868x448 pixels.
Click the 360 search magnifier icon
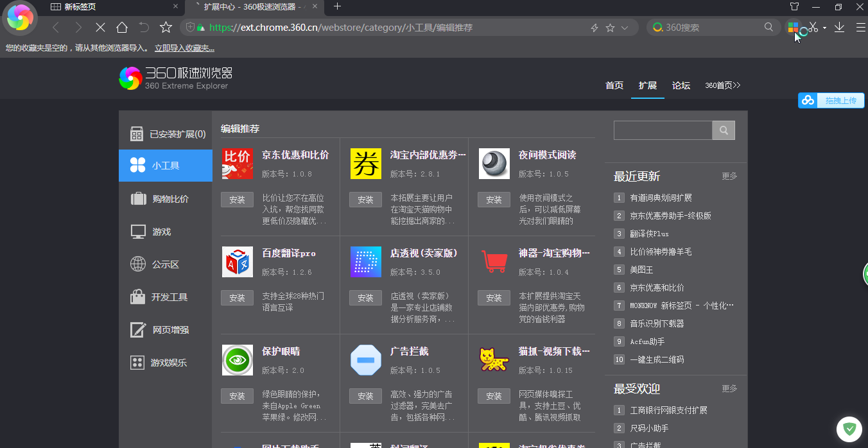768,27
